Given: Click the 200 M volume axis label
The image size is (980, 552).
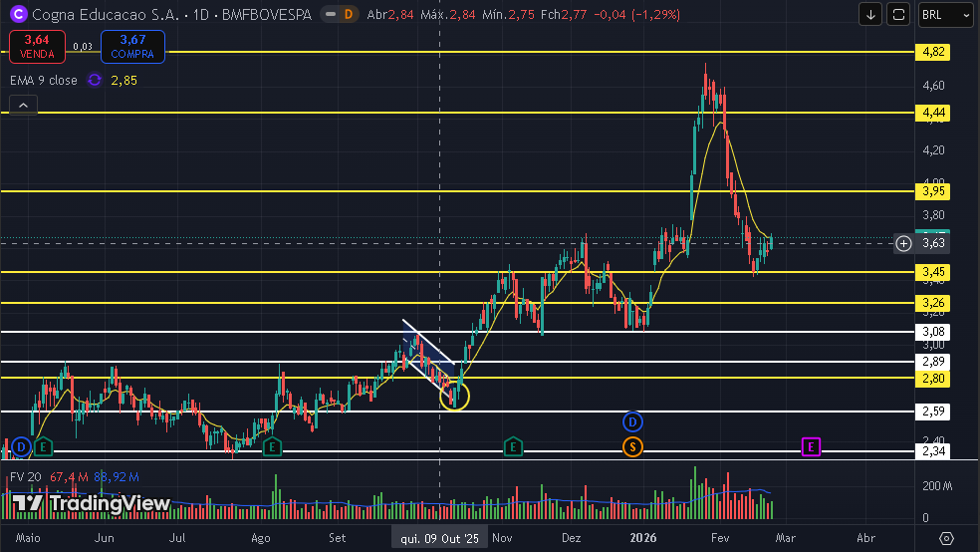Looking at the screenshot, I should click(937, 485).
